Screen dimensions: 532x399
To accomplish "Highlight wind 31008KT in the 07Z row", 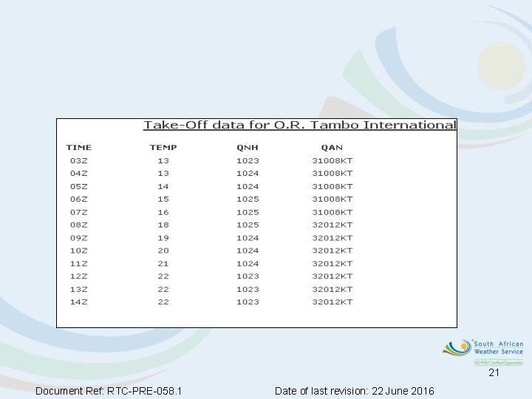I will (x=332, y=212).
